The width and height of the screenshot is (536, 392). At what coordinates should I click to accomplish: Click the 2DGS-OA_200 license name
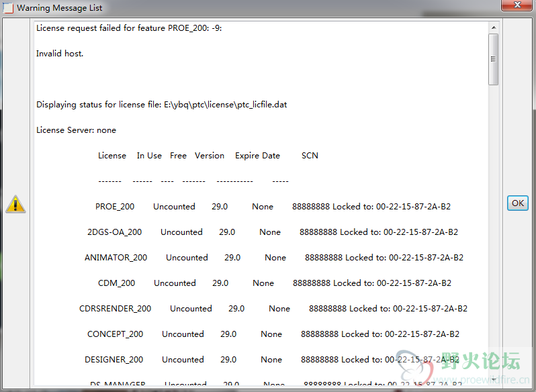pos(114,232)
